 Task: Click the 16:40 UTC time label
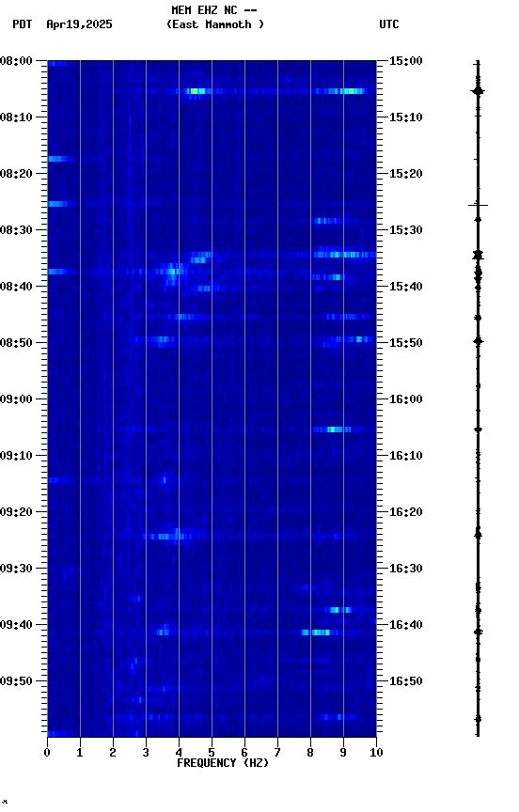pos(406,625)
